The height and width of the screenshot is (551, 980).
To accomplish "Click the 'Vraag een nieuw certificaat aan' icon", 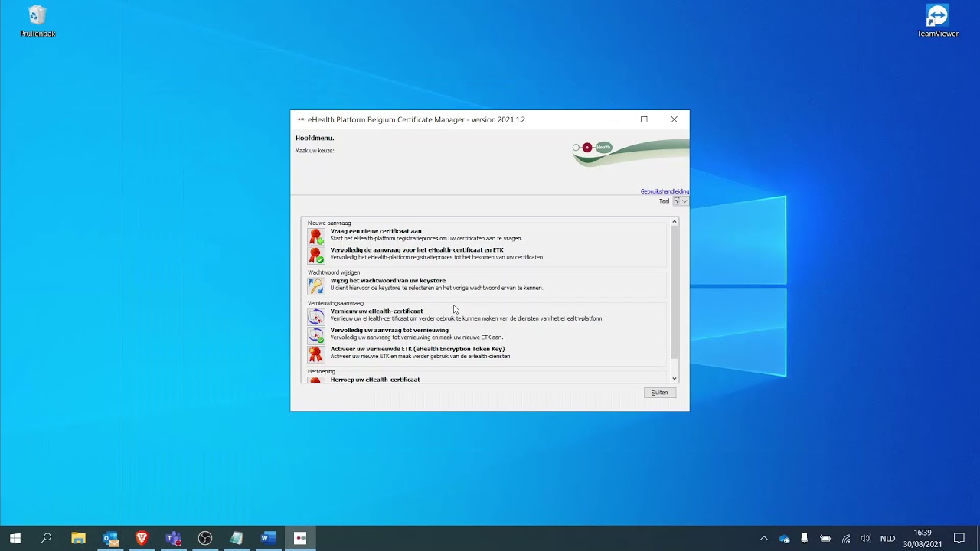I will pos(315,236).
